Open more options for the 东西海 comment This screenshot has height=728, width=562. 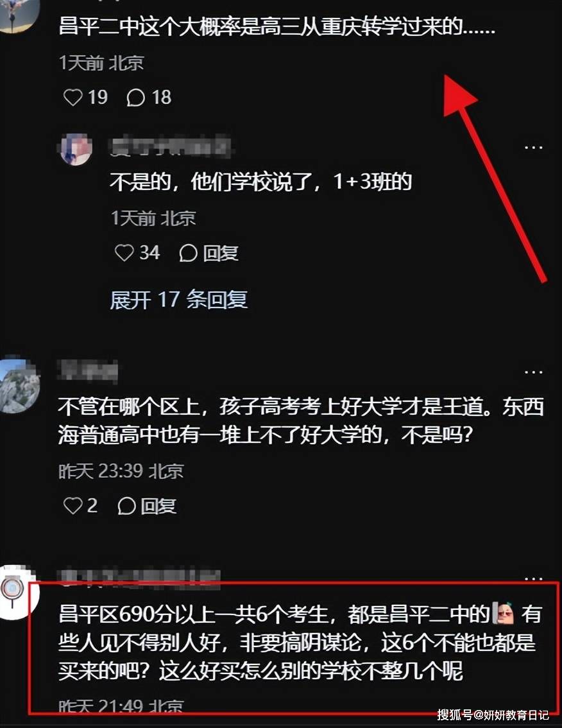(533, 372)
